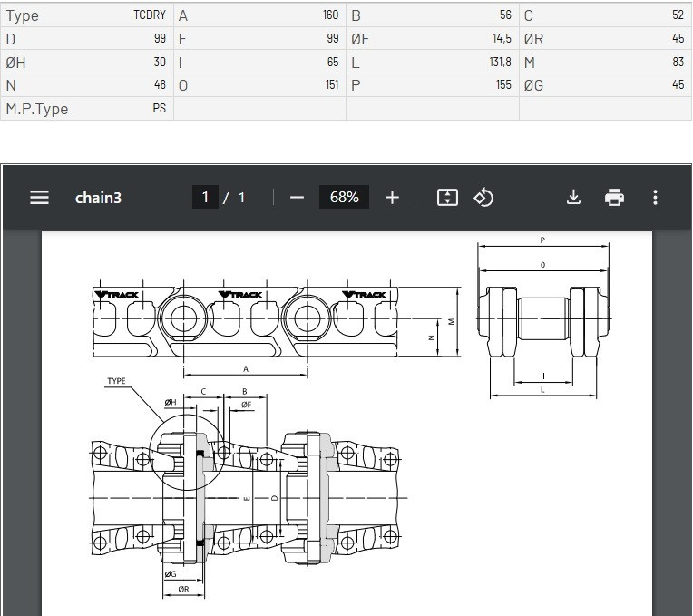Click the A dimension value 160

(x=330, y=15)
